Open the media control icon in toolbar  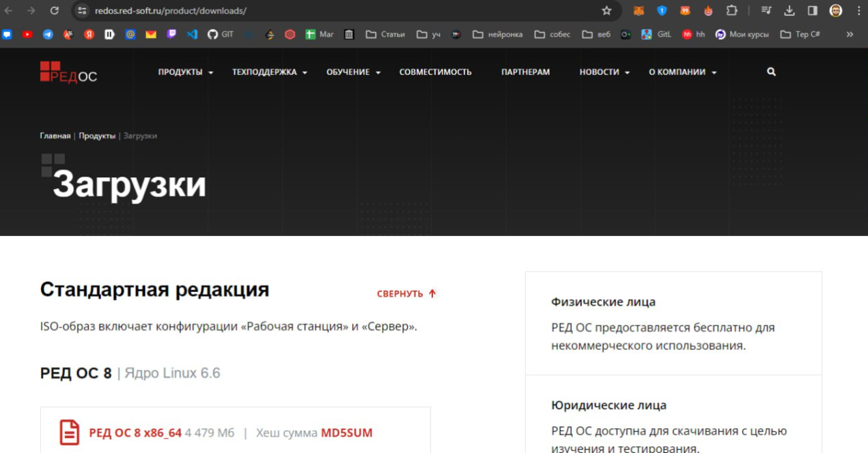[766, 11]
